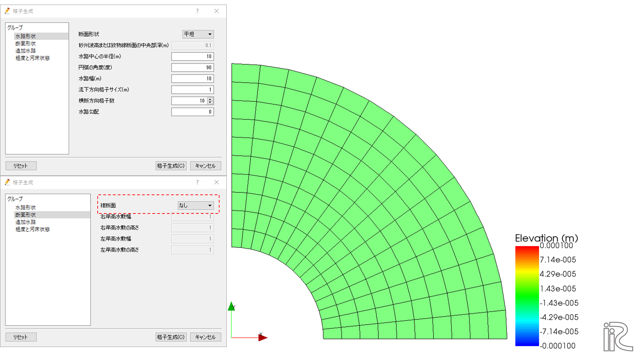Decrease the 横断方向格子数 value with down arrow
Image resolution: width=644 pixels, height=355 pixels.
[210, 102]
